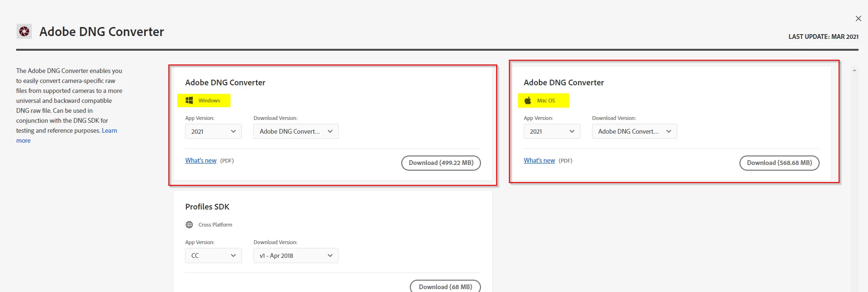This screenshot has height=292, width=868.
Task: Click Download (568.68 MB) for Mac OS
Action: pyautogui.click(x=779, y=163)
